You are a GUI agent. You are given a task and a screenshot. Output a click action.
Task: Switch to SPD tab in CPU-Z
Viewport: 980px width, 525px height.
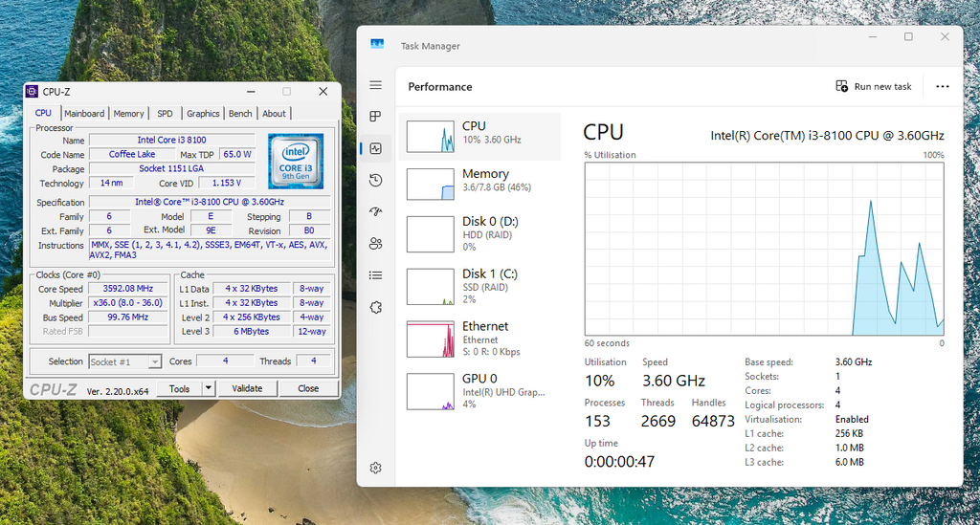click(x=165, y=114)
